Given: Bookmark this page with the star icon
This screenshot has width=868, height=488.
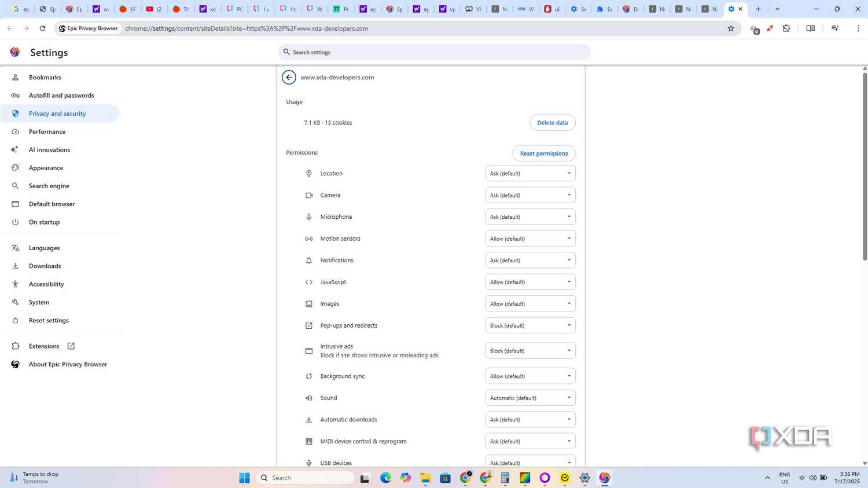Looking at the screenshot, I should [x=731, y=28].
